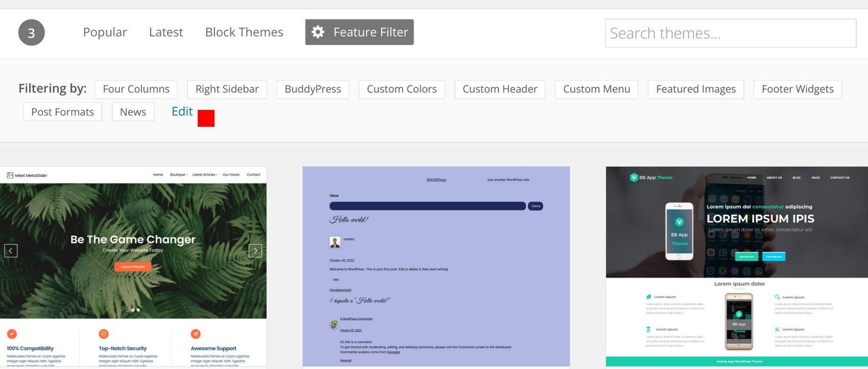Click the Custom Menu filter tag

597,89
